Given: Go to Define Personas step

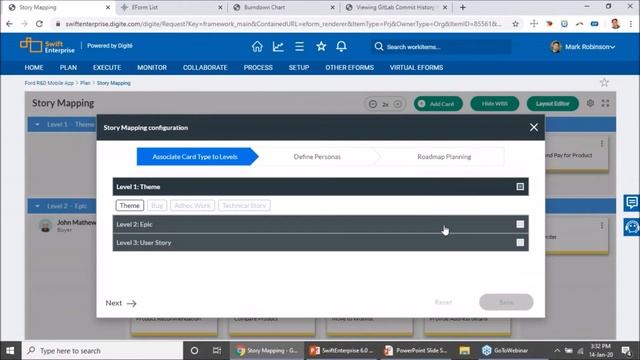Looking at the screenshot, I should [317, 157].
